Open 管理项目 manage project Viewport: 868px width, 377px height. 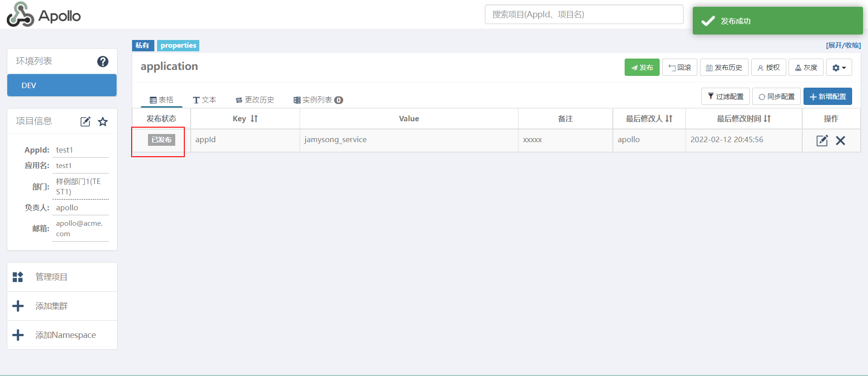(x=62, y=277)
